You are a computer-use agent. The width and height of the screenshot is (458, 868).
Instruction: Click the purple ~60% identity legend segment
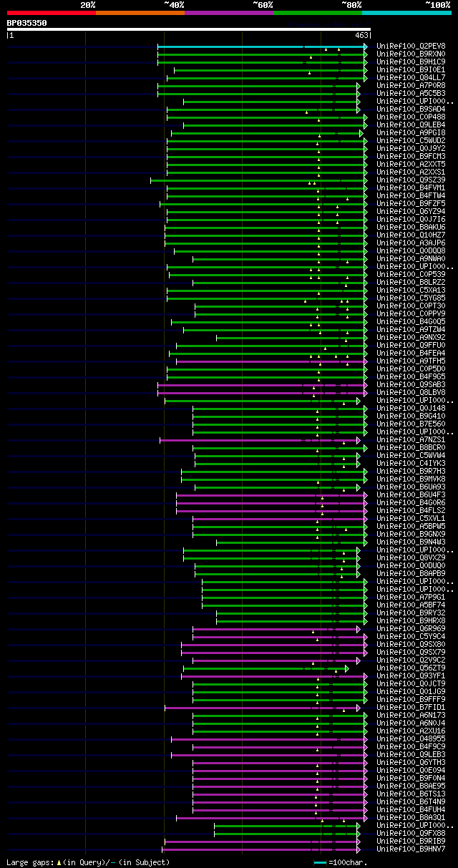coord(229,13)
